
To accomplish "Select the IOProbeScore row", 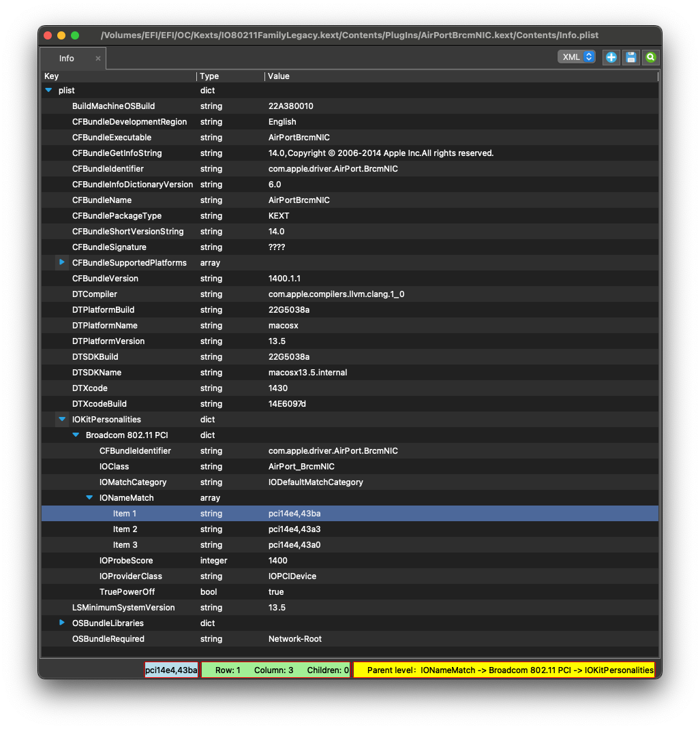I will point(126,561).
